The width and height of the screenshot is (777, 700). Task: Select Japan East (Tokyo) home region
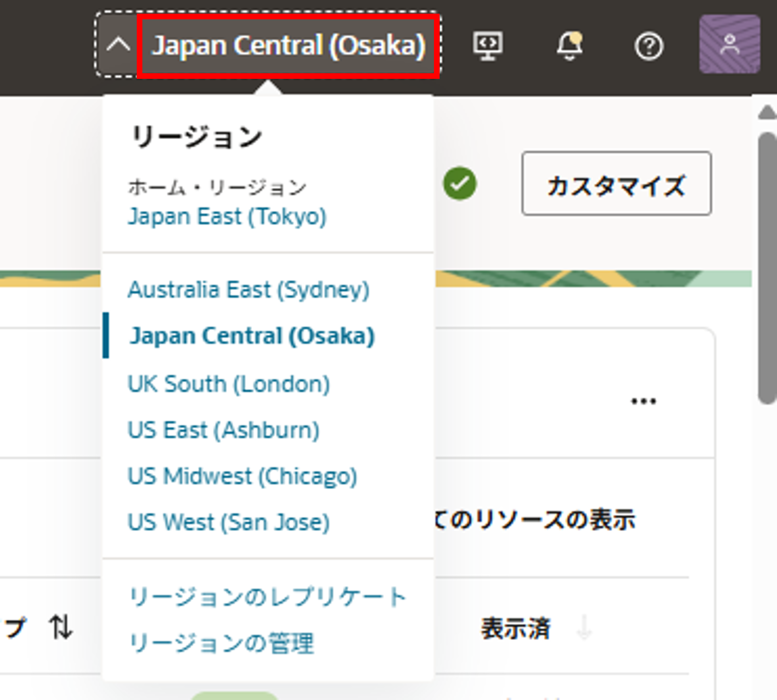pyautogui.click(x=227, y=216)
